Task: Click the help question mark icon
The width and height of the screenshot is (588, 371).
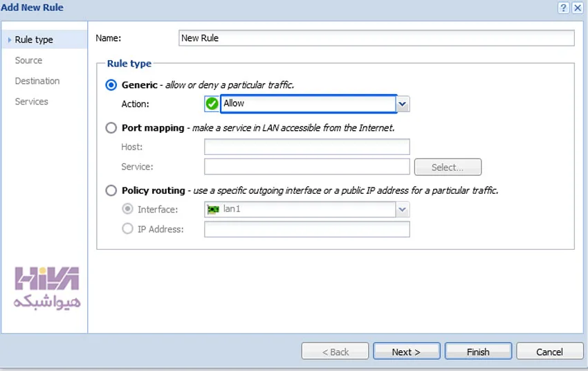Action: coord(563,8)
